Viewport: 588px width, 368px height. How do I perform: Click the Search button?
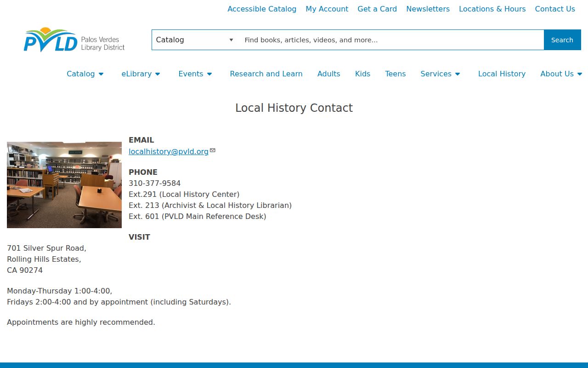click(x=562, y=40)
